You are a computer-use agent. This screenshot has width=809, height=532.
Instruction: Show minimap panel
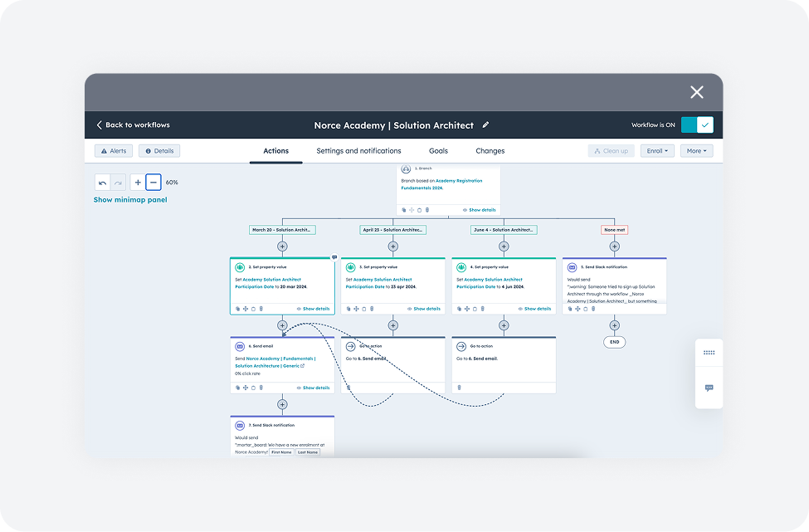pyautogui.click(x=130, y=200)
